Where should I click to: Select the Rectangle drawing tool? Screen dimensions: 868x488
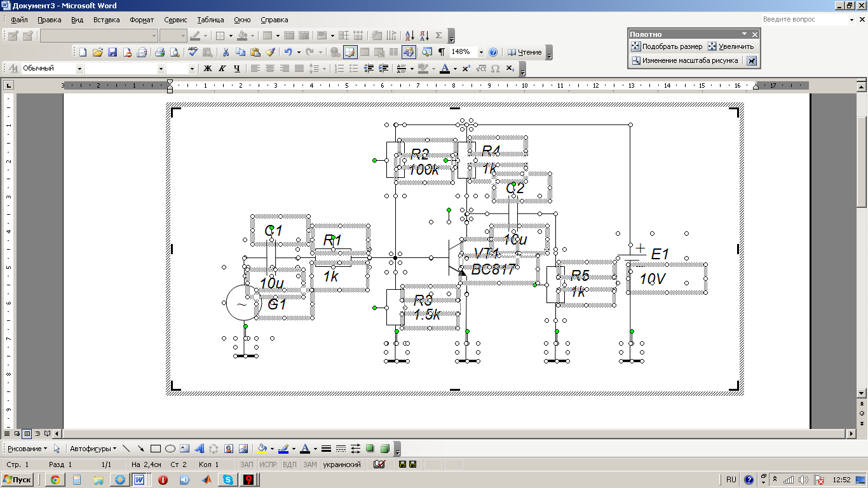[x=155, y=448]
